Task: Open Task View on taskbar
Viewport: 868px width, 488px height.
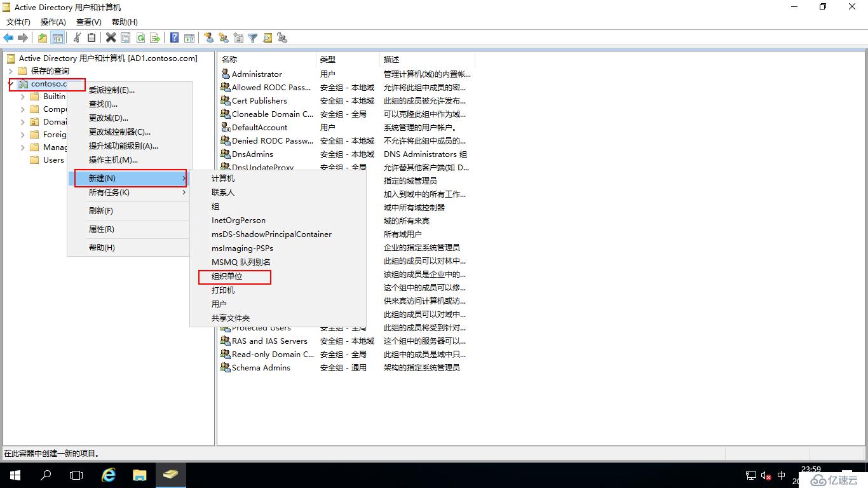Action: [x=76, y=475]
